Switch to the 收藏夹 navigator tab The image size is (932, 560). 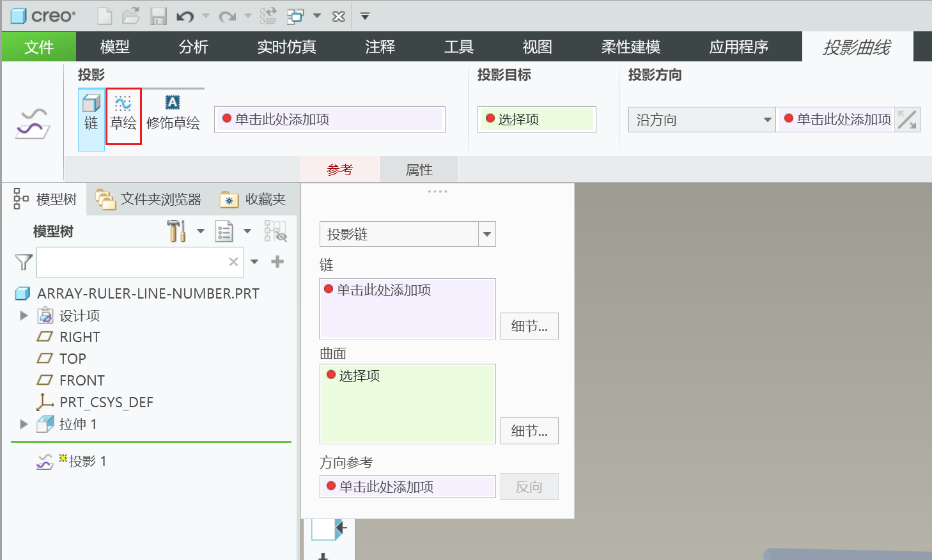(253, 199)
